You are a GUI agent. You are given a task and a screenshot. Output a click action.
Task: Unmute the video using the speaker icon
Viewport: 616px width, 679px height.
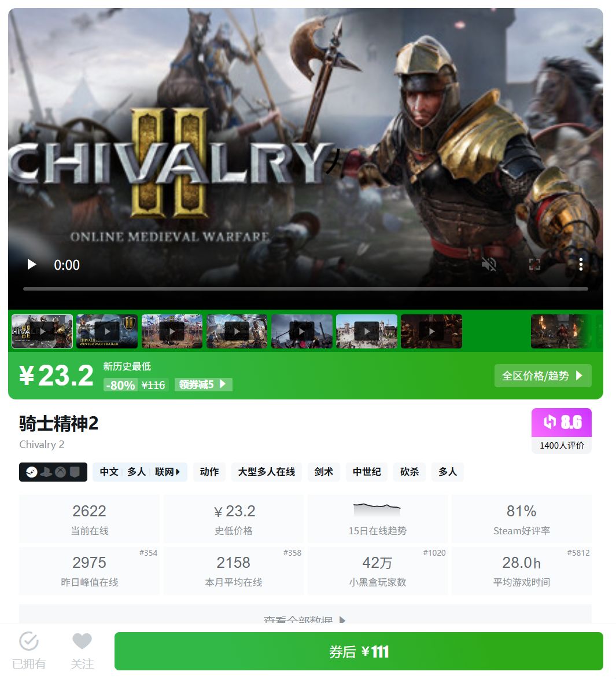pos(489,264)
